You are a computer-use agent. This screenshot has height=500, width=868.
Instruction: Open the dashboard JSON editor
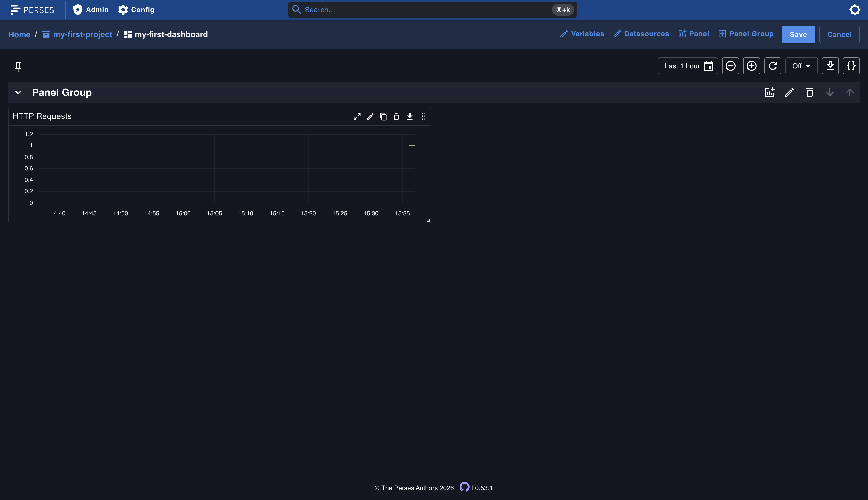click(851, 66)
